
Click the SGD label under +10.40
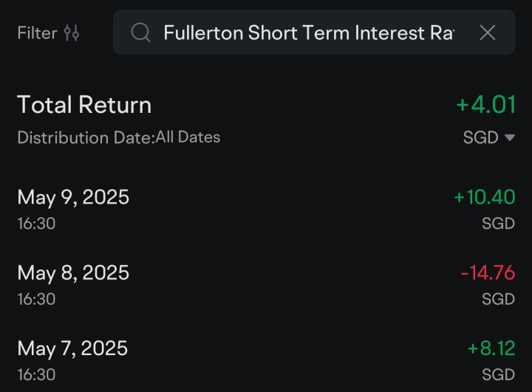(498, 223)
